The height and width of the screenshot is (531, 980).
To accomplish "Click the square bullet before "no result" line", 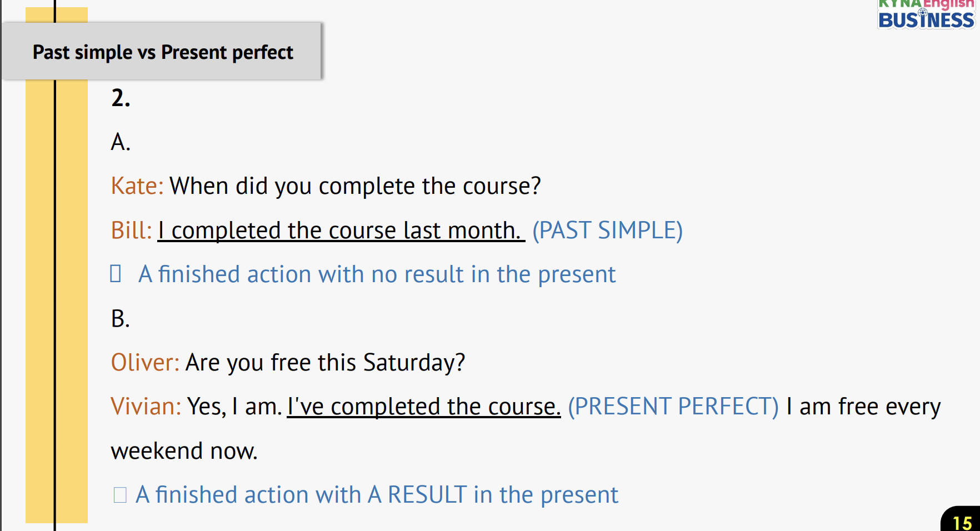I will pos(116,274).
